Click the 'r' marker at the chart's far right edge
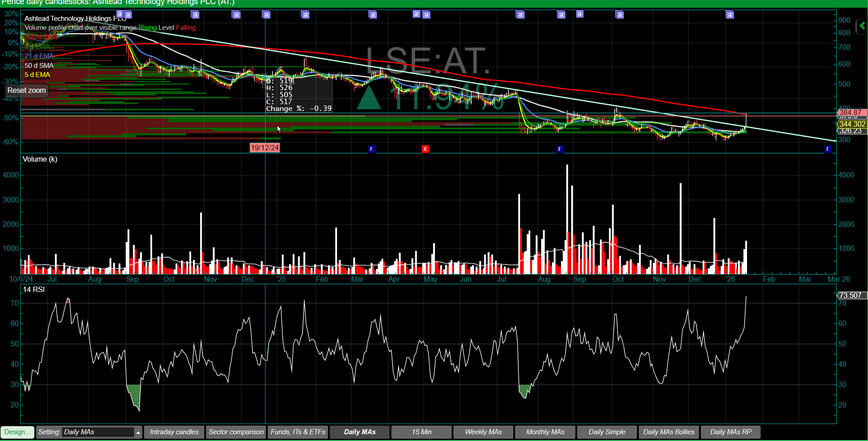The image size is (868, 441). coord(828,149)
